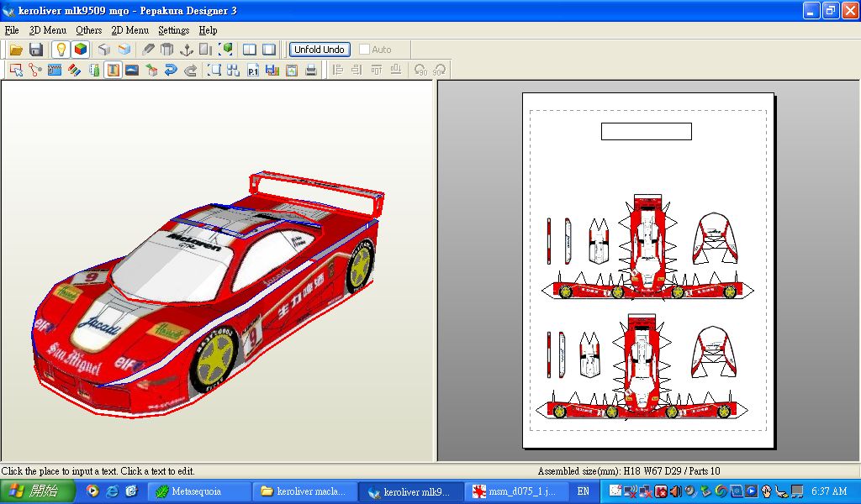Screen dimensions: 861x504
Task: Click the light blue cube icon
Action: (124, 50)
